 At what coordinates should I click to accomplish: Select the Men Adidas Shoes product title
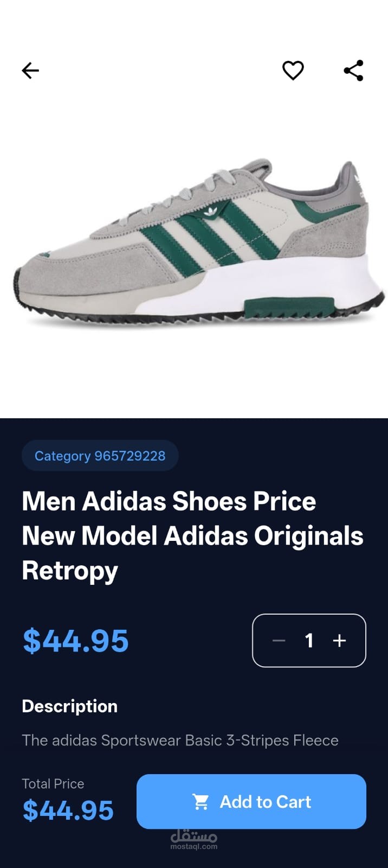[x=192, y=536]
